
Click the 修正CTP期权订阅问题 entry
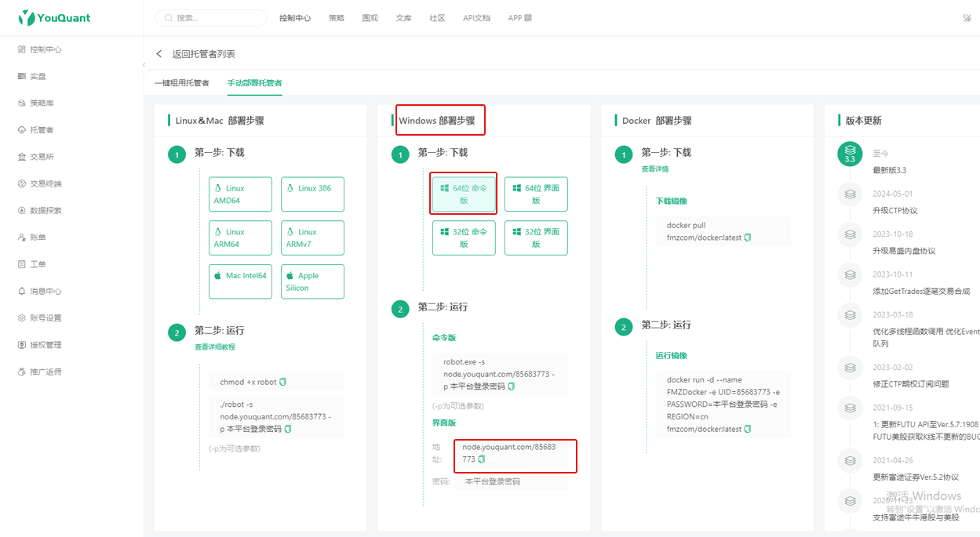(x=911, y=384)
